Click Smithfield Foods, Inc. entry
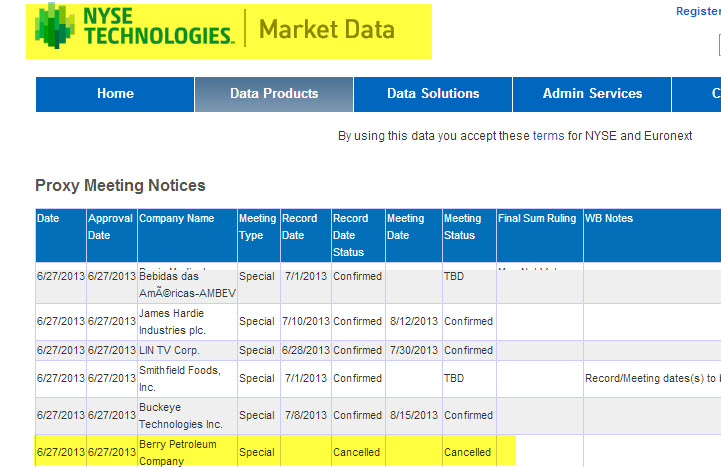 (179, 379)
